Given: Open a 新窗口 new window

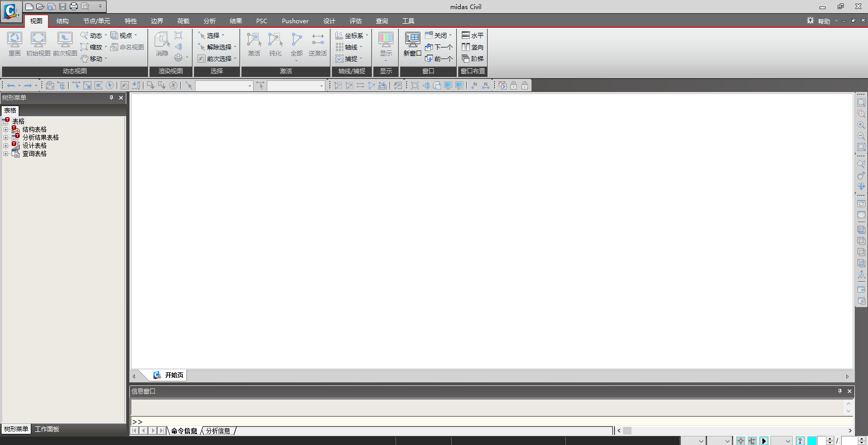Looking at the screenshot, I should click(x=412, y=43).
